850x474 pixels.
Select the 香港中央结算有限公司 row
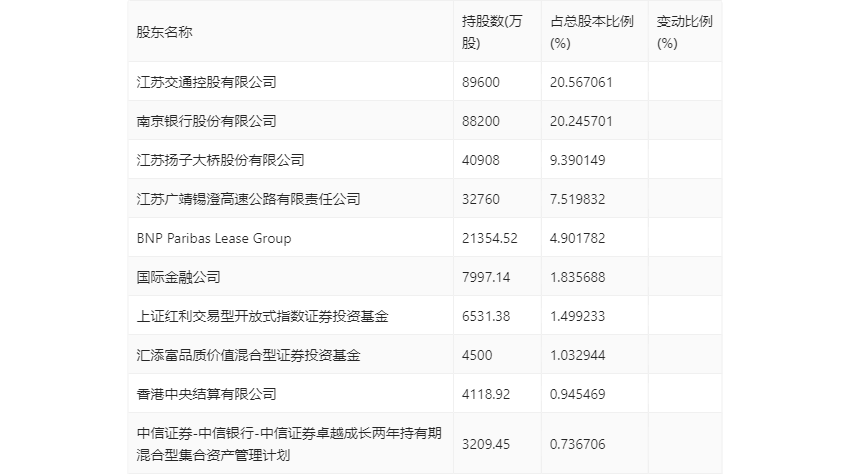(x=424, y=394)
